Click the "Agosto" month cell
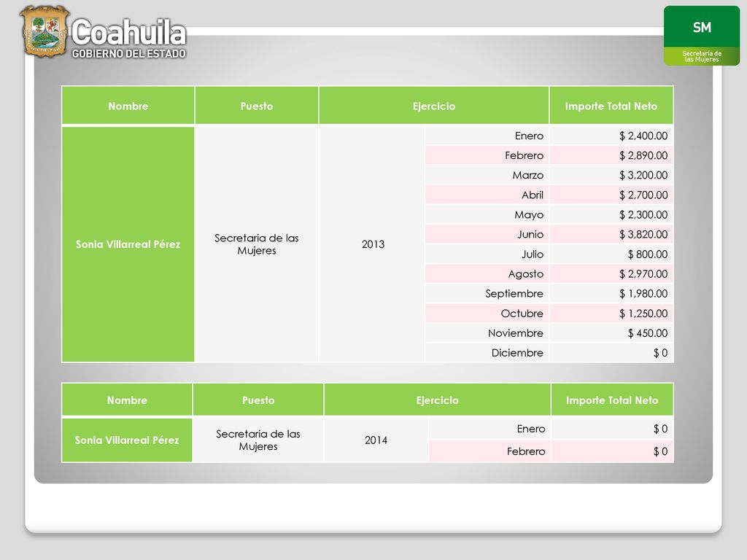Screen dimensions: 747x560 (x=487, y=274)
